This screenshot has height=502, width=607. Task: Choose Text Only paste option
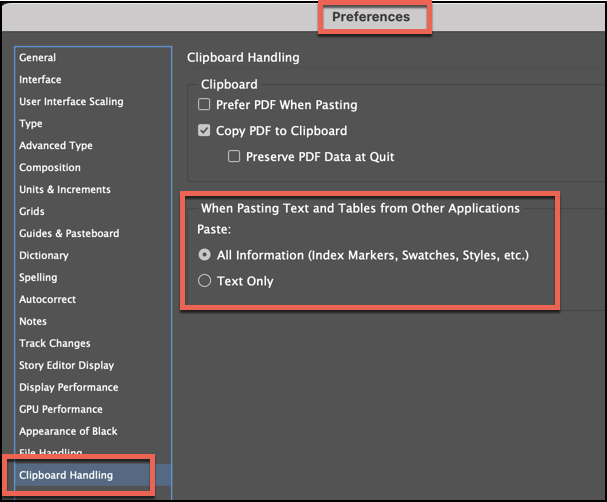[x=205, y=281]
